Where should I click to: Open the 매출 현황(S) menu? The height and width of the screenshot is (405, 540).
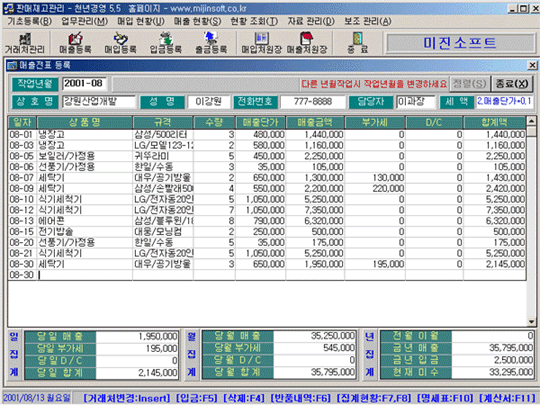point(197,21)
